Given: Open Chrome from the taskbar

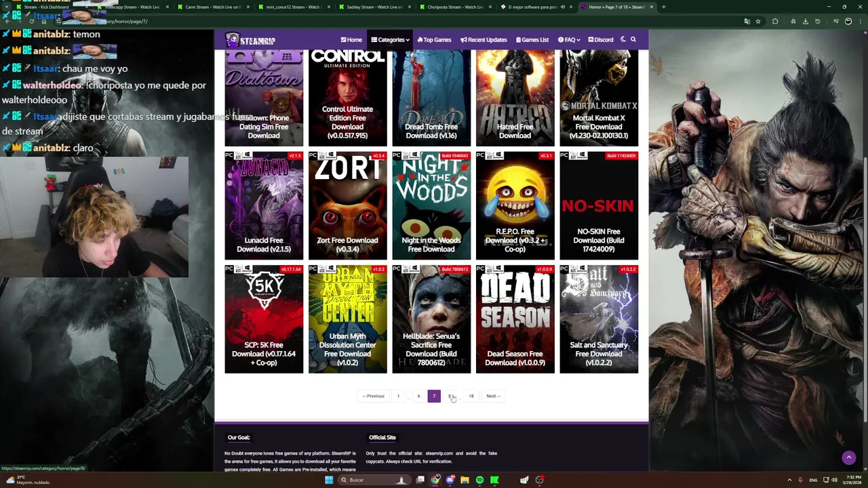Looking at the screenshot, I should coord(435,480).
